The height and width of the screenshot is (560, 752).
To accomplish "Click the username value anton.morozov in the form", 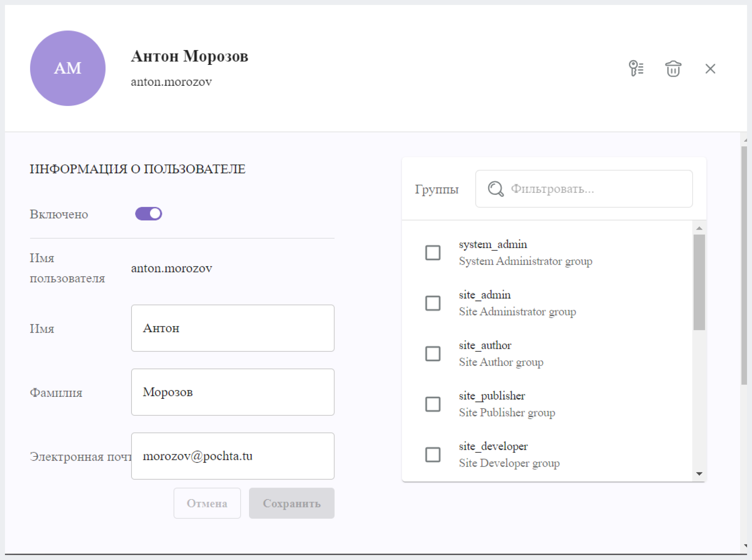I will 172,268.
